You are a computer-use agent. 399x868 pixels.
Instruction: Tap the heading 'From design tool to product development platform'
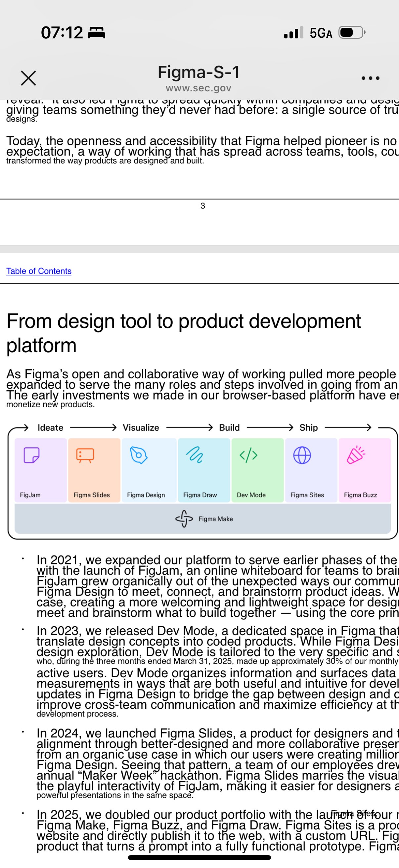[184, 333]
